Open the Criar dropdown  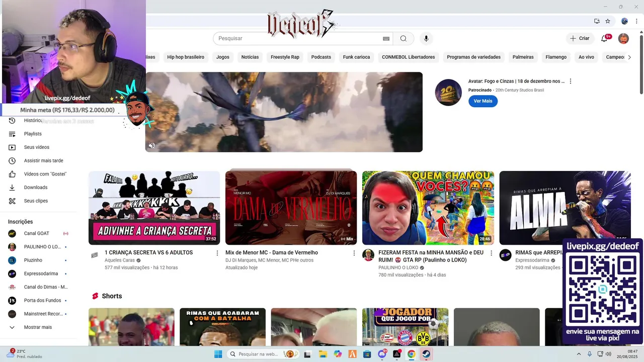[580, 38]
